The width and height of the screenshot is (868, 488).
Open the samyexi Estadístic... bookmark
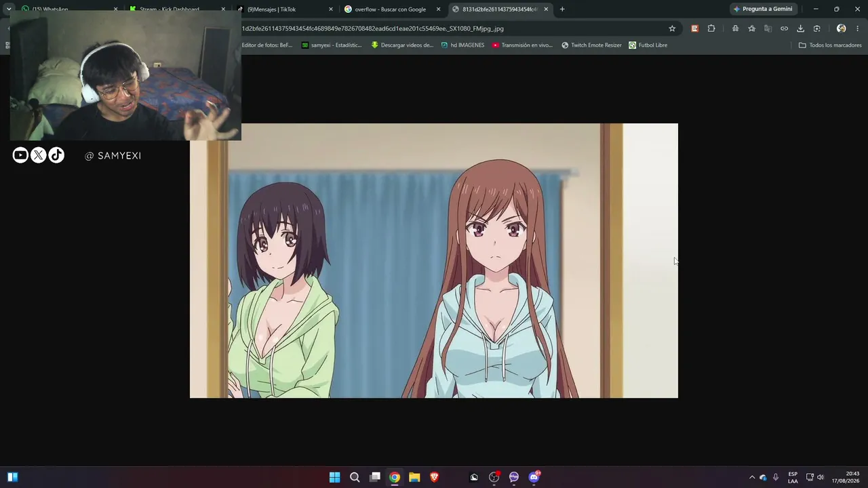coord(332,45)
